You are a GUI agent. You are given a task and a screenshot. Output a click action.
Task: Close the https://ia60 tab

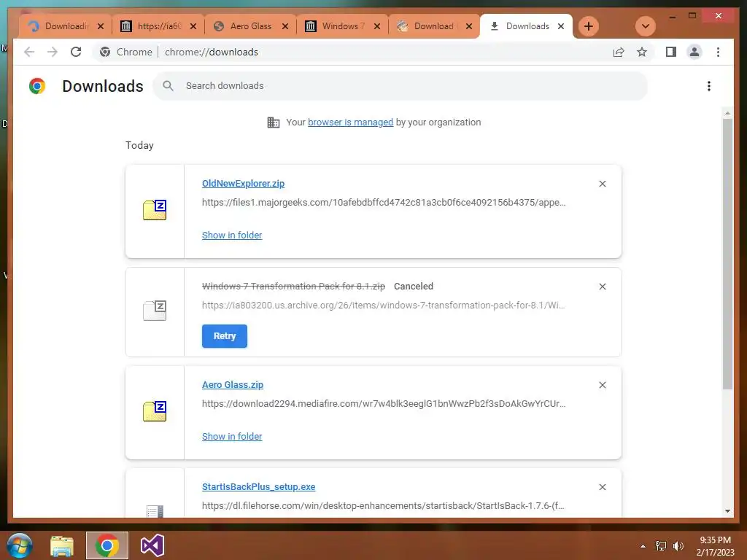(x=193, y=26)
